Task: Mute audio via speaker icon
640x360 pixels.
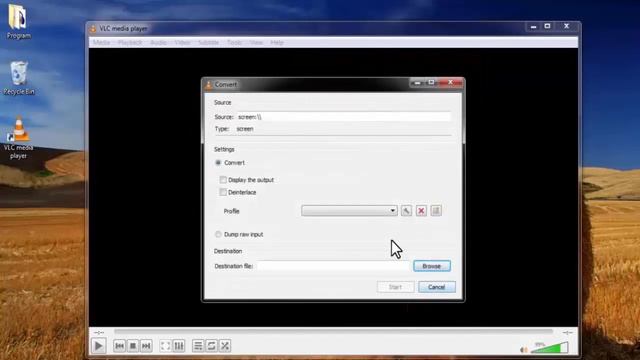Action: tap(524, 349)
